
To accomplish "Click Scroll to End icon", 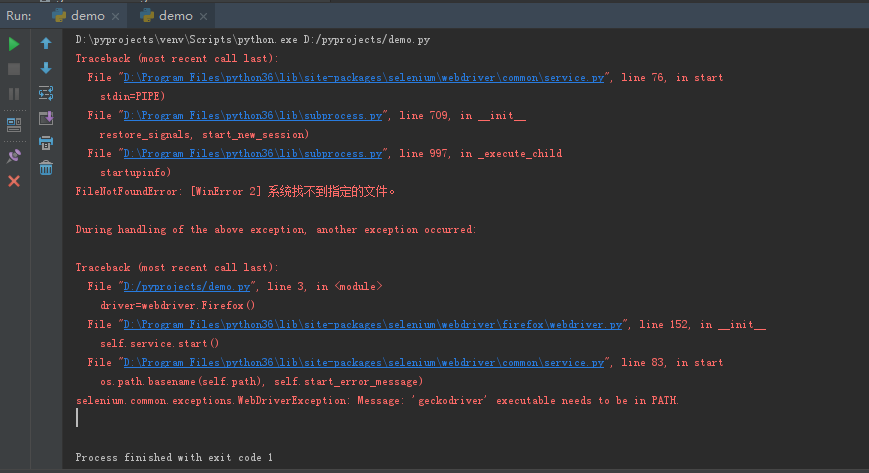I will [x=46, y=118].
